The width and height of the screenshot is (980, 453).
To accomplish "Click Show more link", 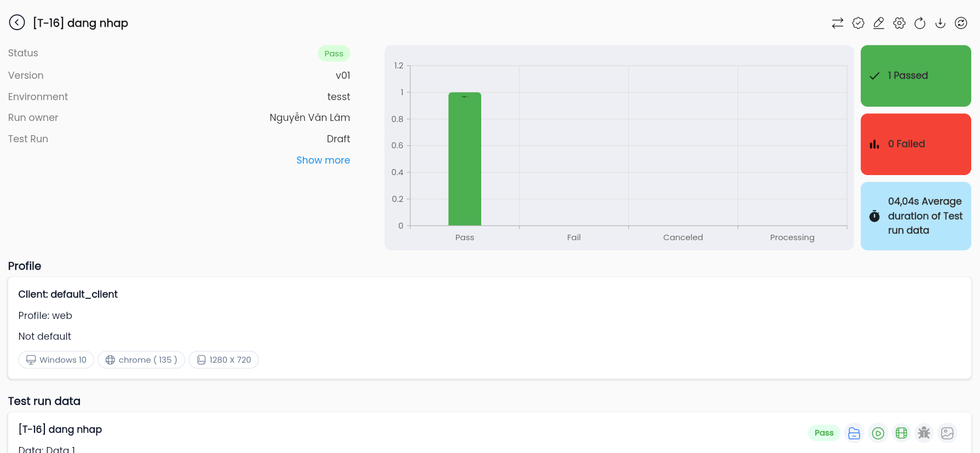I will 323,160.
